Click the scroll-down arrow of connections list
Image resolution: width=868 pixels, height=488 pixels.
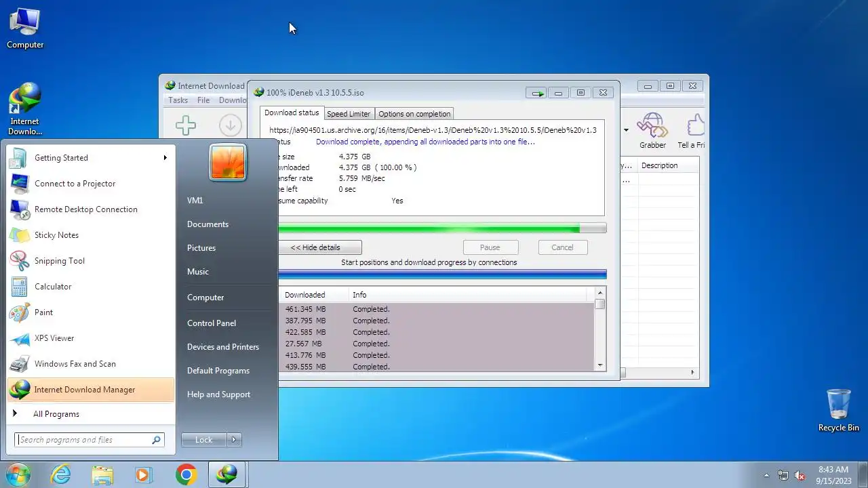click(600, 365)
